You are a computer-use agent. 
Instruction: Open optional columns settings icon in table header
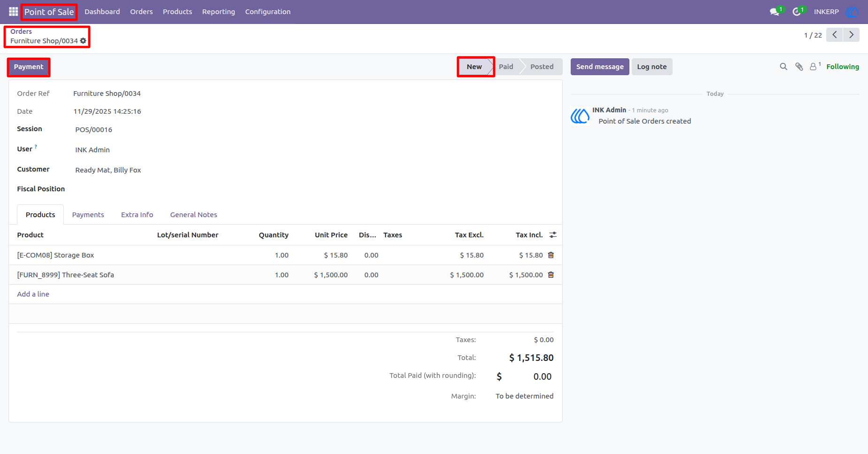click(553, 235)
